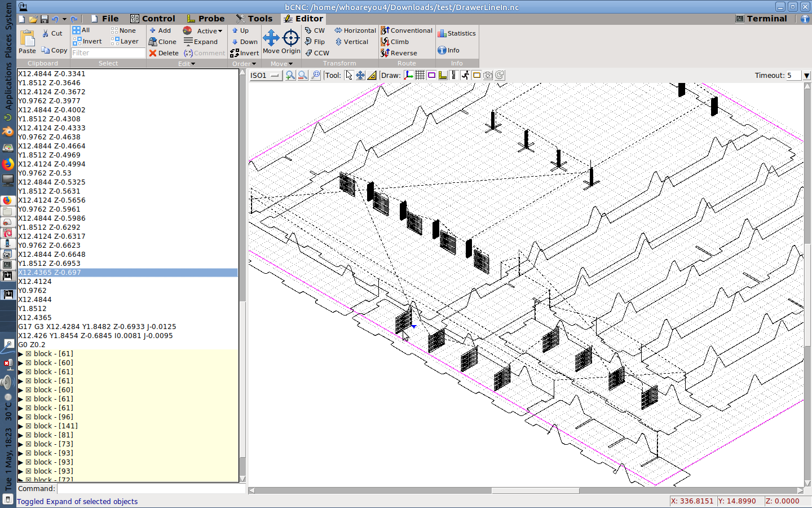Click the Cut scissors icon
Image resolution: width=812 pixels, height=508 pixels.
coord(46,34)
